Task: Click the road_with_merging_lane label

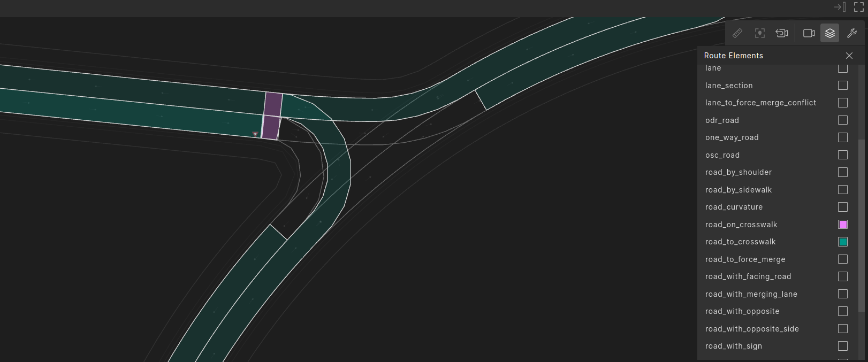Action: pos(751,294)
